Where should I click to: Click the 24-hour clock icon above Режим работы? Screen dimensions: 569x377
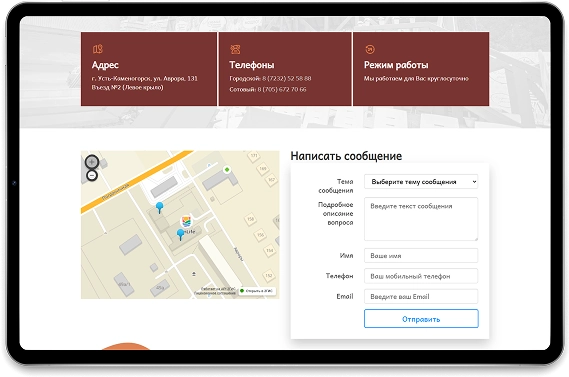tap(370, 49)
